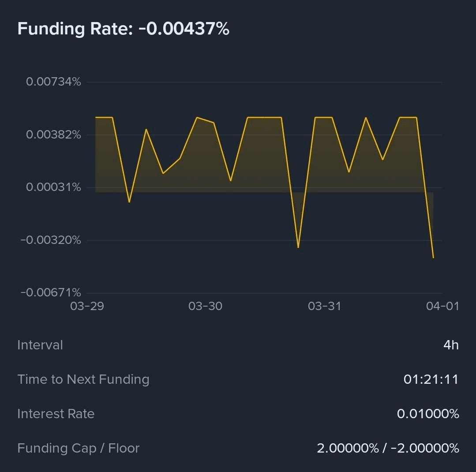Click the 0.00031% y-axis label

coord(53,187)
